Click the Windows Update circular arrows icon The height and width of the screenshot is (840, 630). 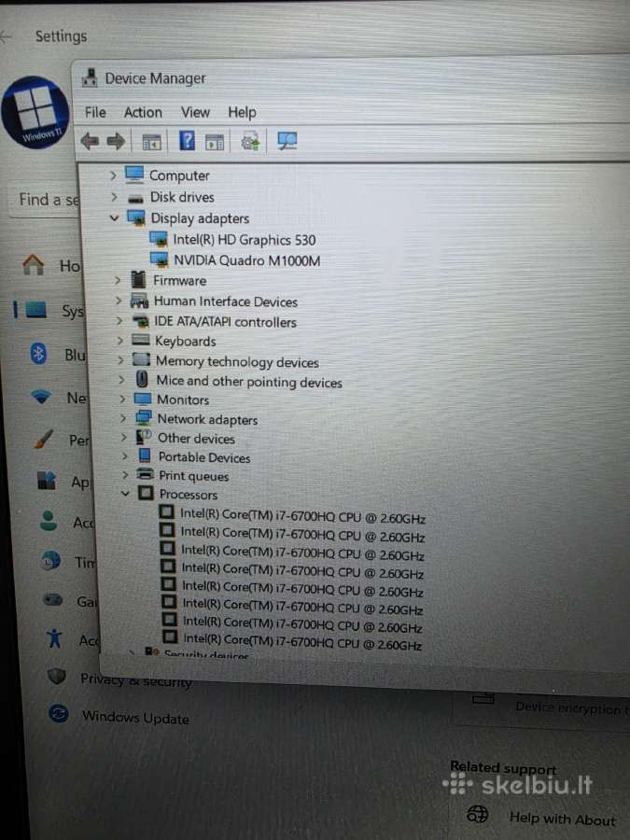[x=59, y=714]
